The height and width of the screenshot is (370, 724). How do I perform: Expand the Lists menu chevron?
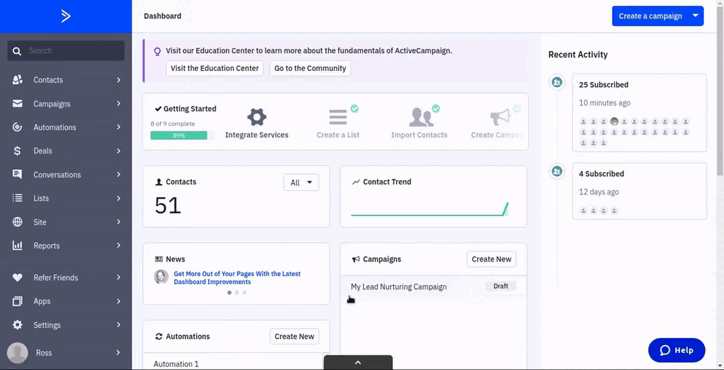[119, 198]
